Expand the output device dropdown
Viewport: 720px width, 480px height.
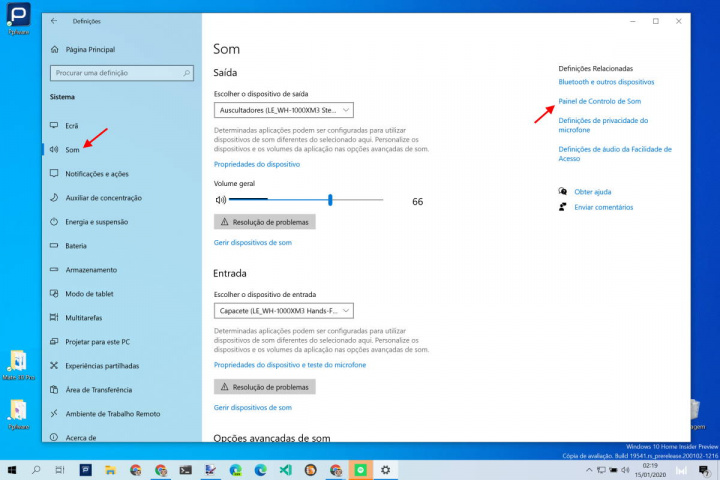tap(284, 110)
